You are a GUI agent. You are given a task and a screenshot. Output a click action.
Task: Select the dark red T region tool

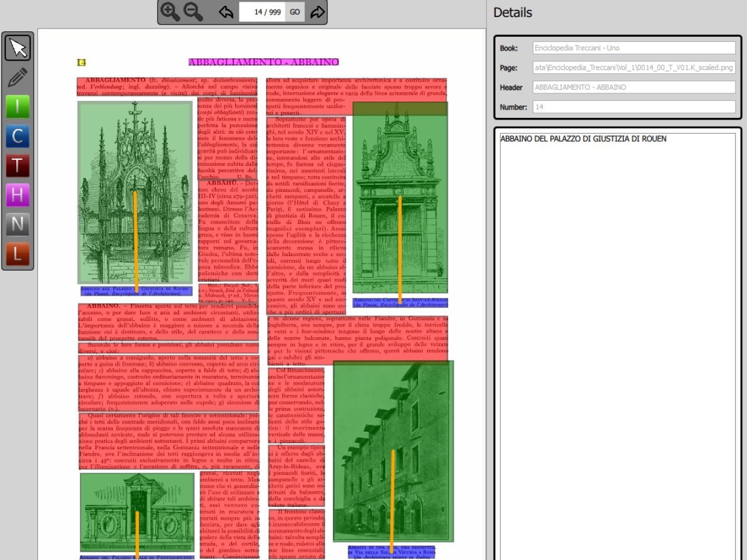pyautogui.click(x=18, y=166)
